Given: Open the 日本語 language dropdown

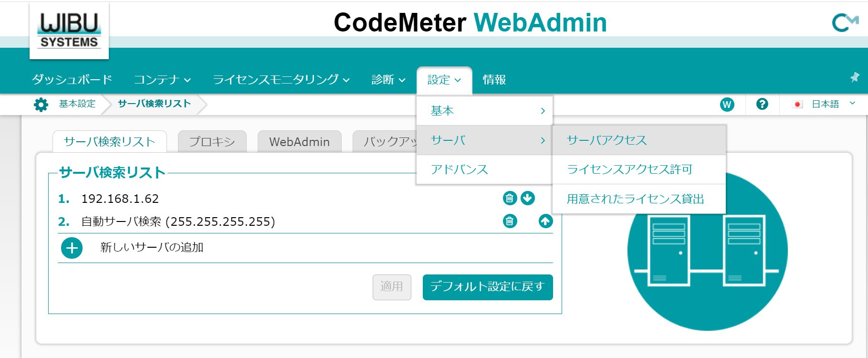Looking at the screenshot, I should (x=824, y=104).
